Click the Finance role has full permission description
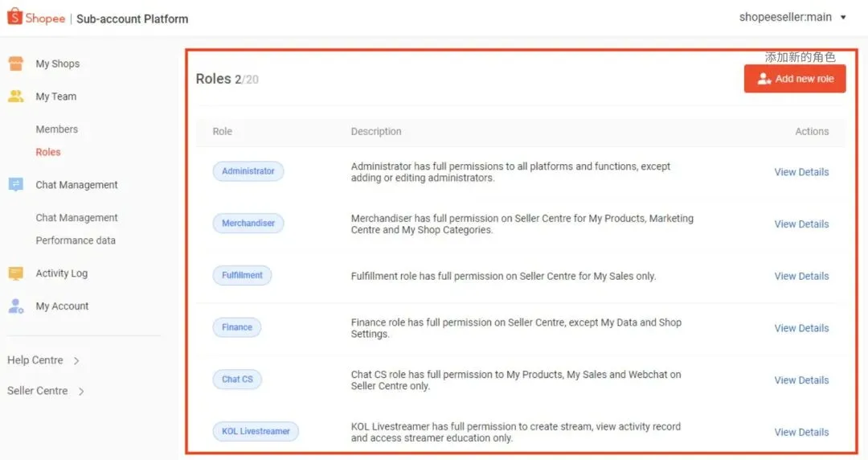This screenshot has width=868, height=460. click(516, 328)
